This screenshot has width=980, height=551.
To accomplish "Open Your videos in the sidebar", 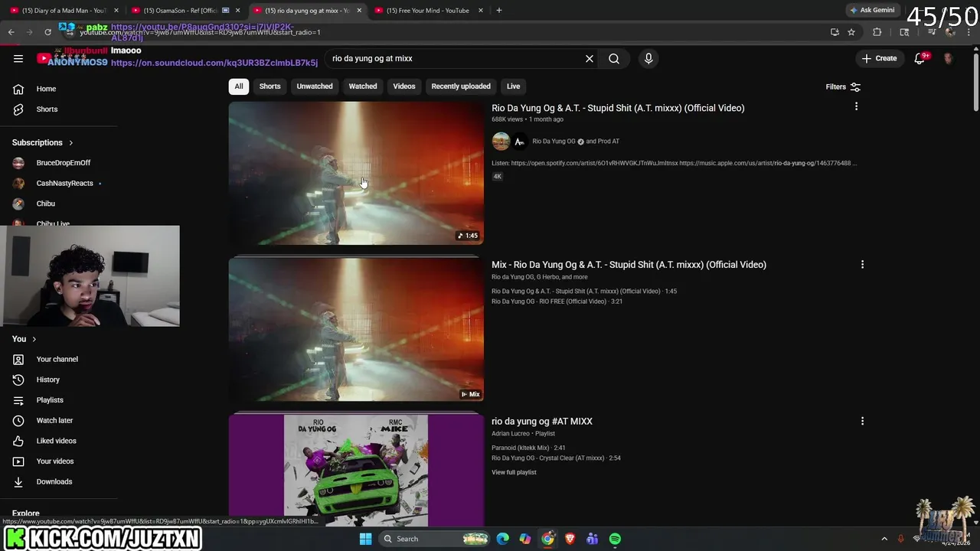I will point(54,461).
